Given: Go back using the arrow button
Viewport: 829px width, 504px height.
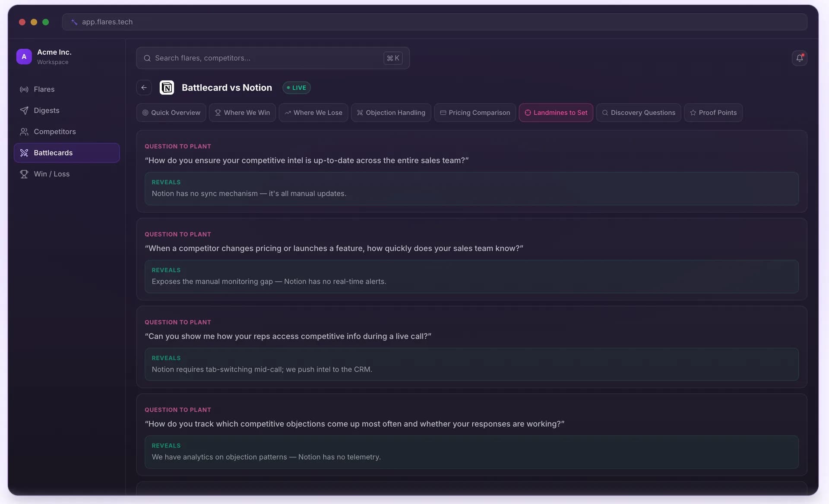Looking at the screenshot, I should (144, 88).
